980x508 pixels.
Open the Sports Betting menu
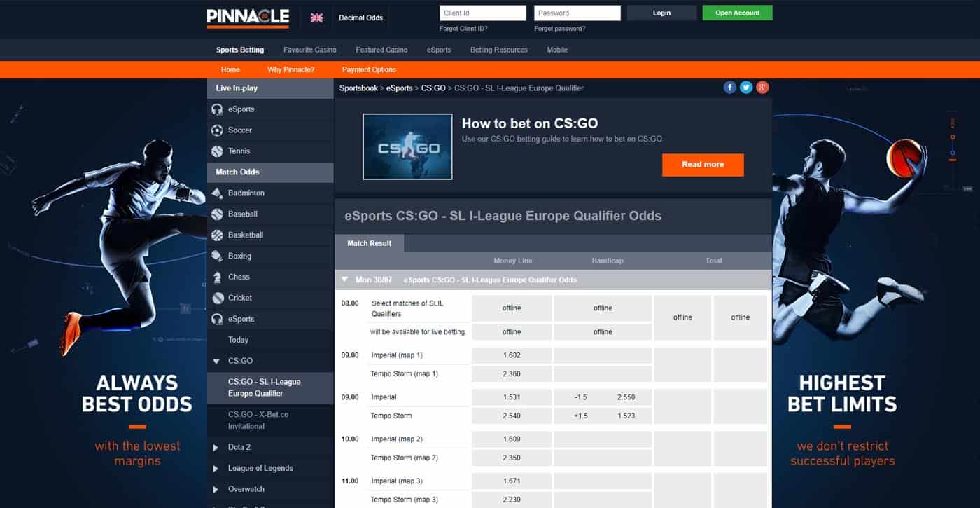pos(240,50)
